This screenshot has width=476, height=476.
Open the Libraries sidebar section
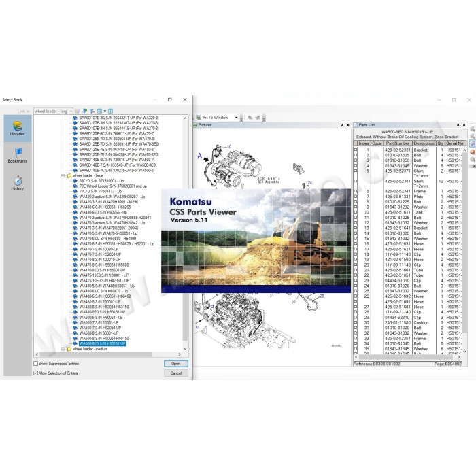click(x=17, y=129)
